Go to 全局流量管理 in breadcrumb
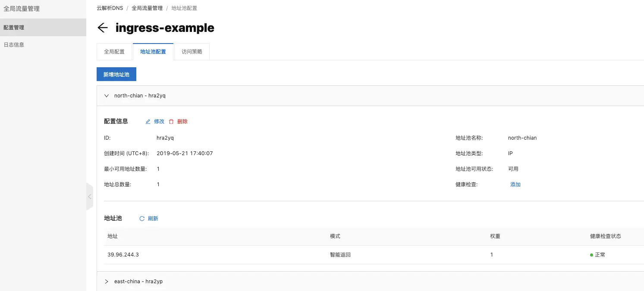Screen dimensions: 644x291 point(147,8)
